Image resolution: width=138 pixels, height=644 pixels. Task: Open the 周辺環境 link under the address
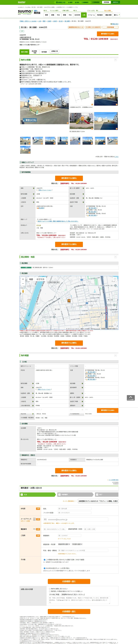(x=41, y=208)
